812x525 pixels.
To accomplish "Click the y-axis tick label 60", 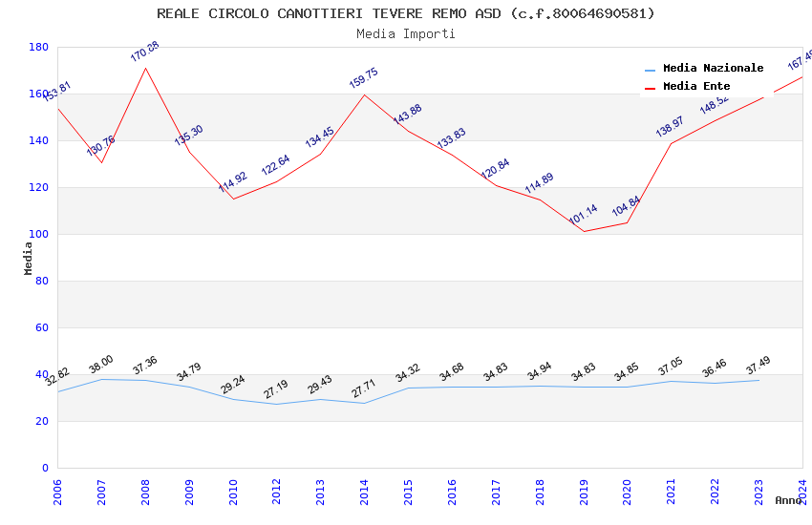I will (42, 327).
